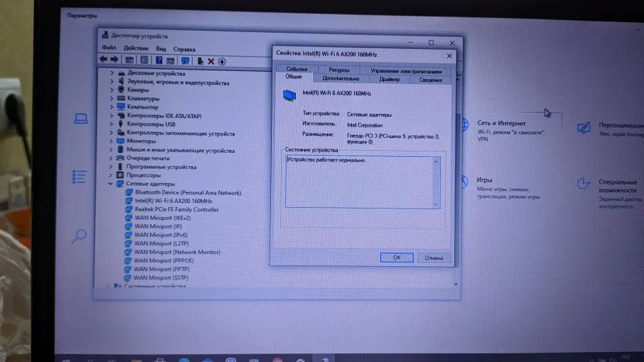Select WAN Miniport (PPPOE)
644x362 pixels.
164,261
